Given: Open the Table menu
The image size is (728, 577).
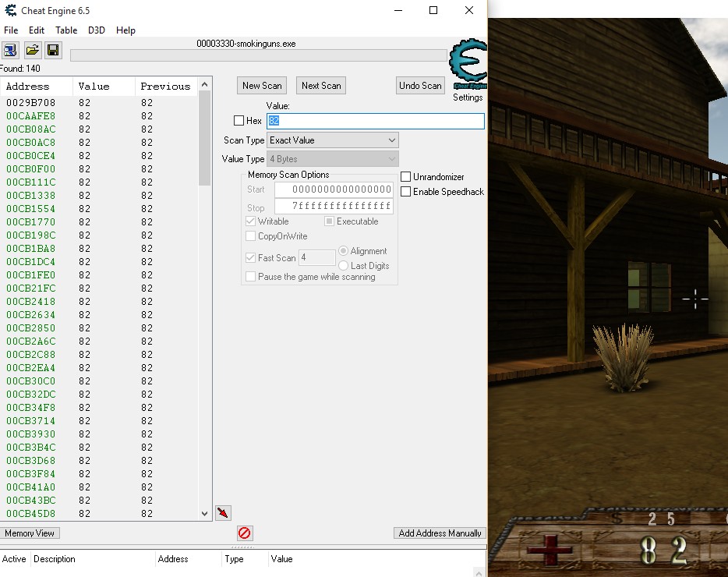Looking at the screenshot, I should (x=66, y=30).
